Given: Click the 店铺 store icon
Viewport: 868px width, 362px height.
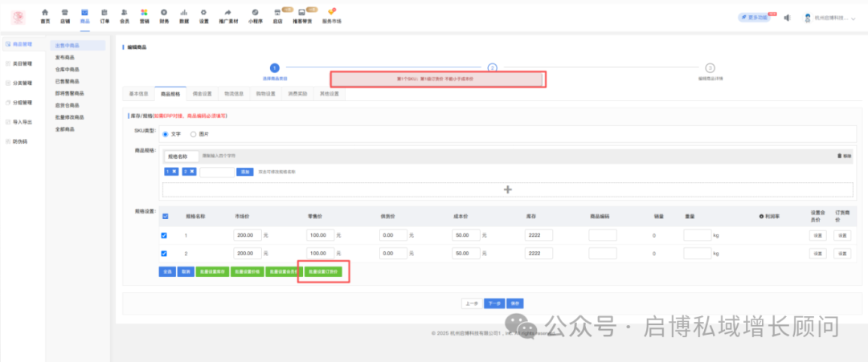Looking at the screenshot, I should [65, 14].
